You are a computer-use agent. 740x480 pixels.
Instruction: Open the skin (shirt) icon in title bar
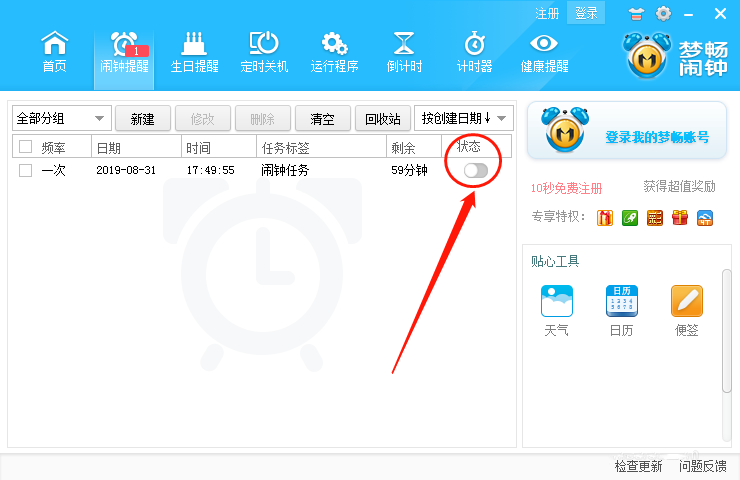coord(636,14)
